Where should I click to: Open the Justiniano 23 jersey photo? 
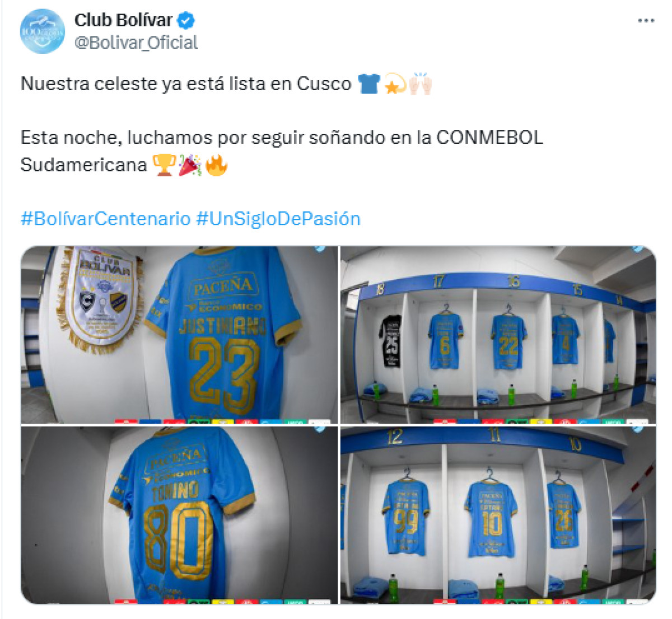[180, 335]
